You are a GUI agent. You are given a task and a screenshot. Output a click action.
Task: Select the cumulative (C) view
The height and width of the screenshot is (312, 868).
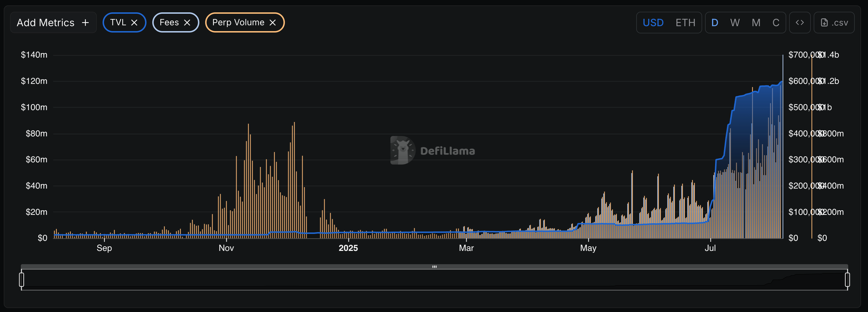click(776, 23)
